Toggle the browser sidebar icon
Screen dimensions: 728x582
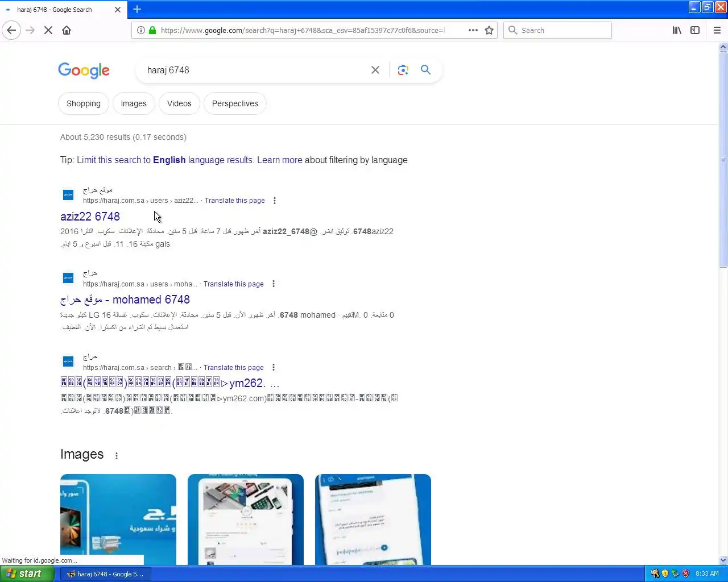(695, 30)
